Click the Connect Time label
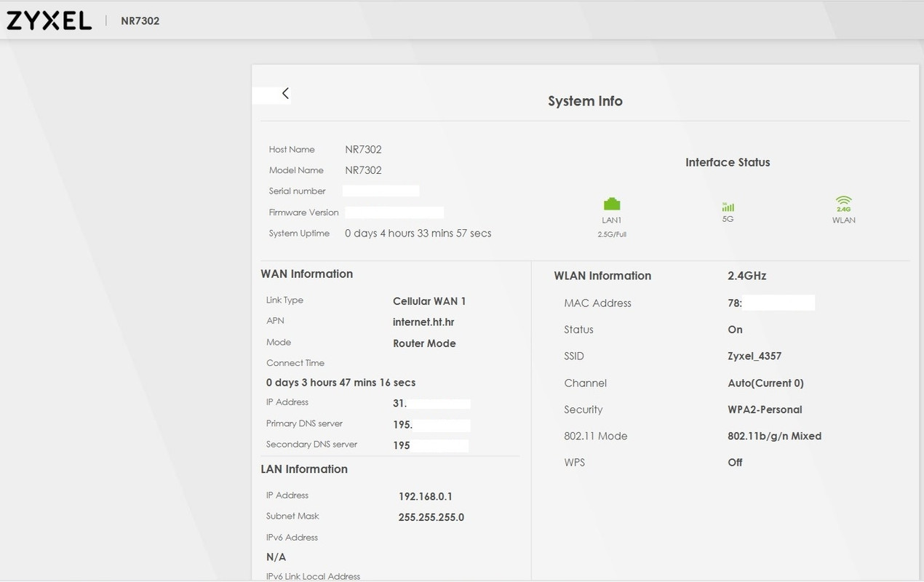The image size is (924, 582). 295,363
